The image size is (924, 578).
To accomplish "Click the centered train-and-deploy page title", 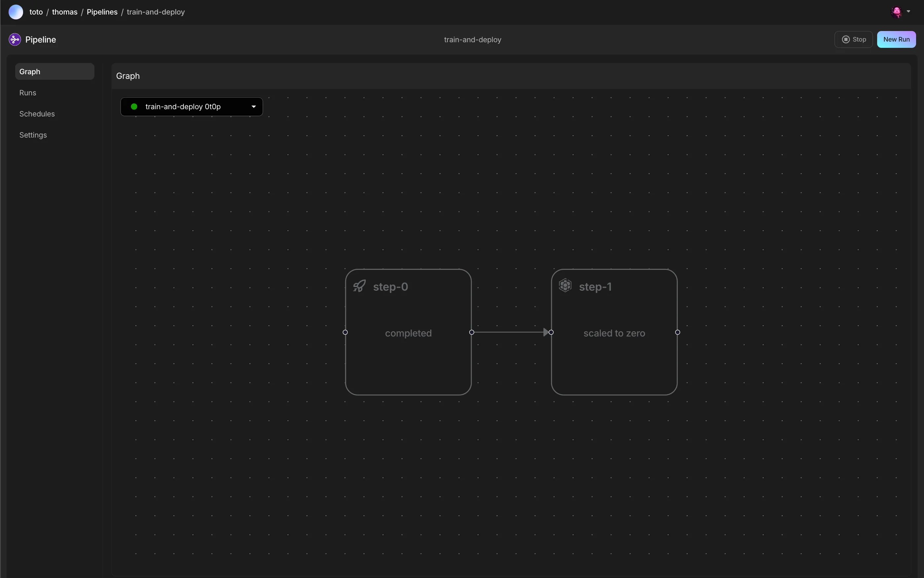I will click(473, 40).
